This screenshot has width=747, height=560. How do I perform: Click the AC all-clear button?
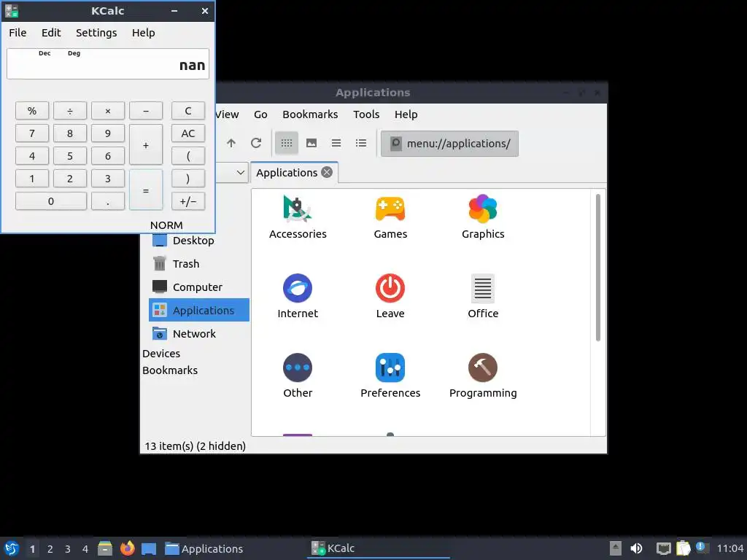[188, 133]
